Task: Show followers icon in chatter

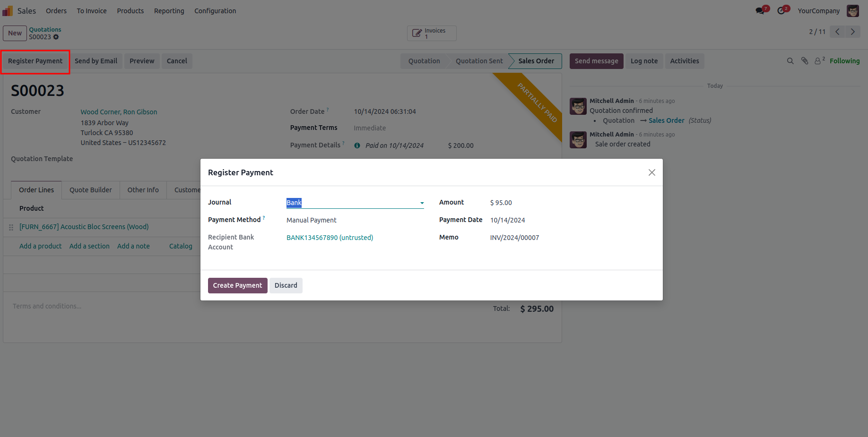Action: point(818,61)
